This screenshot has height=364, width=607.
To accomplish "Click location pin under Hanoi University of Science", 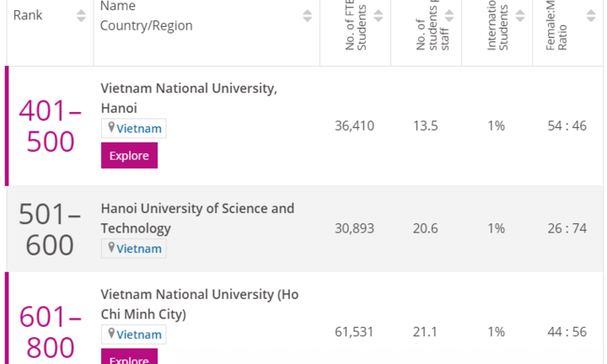I will pos(110,248).
